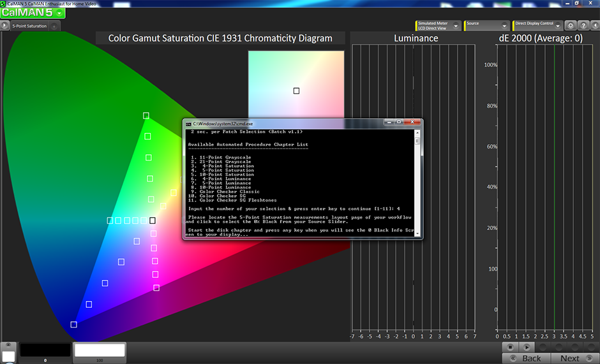Switch to the 5-Point Saturation tab

(x=29, y=26)
